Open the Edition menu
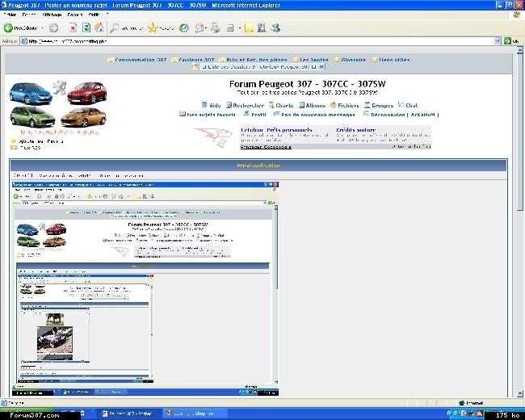 29,15
